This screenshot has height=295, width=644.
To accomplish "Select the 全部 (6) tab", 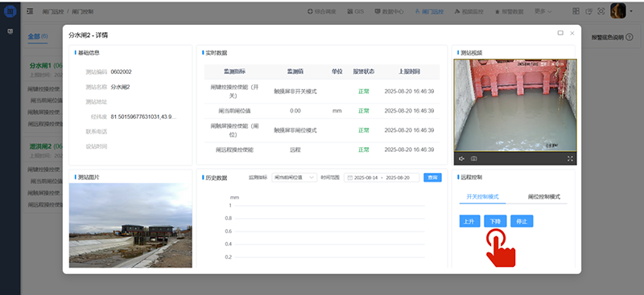I will coord(38,36).
